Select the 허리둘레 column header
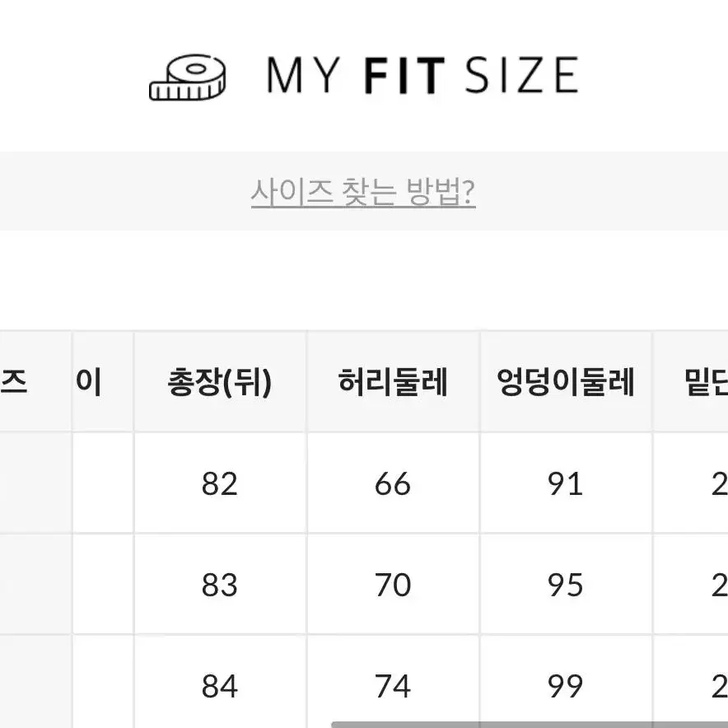 pos(393,381)
